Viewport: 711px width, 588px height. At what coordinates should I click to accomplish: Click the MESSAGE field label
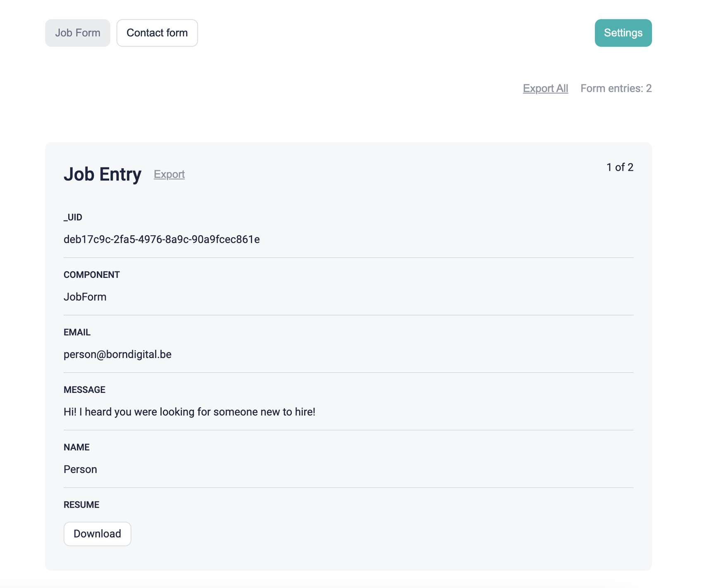coord(84,390)
